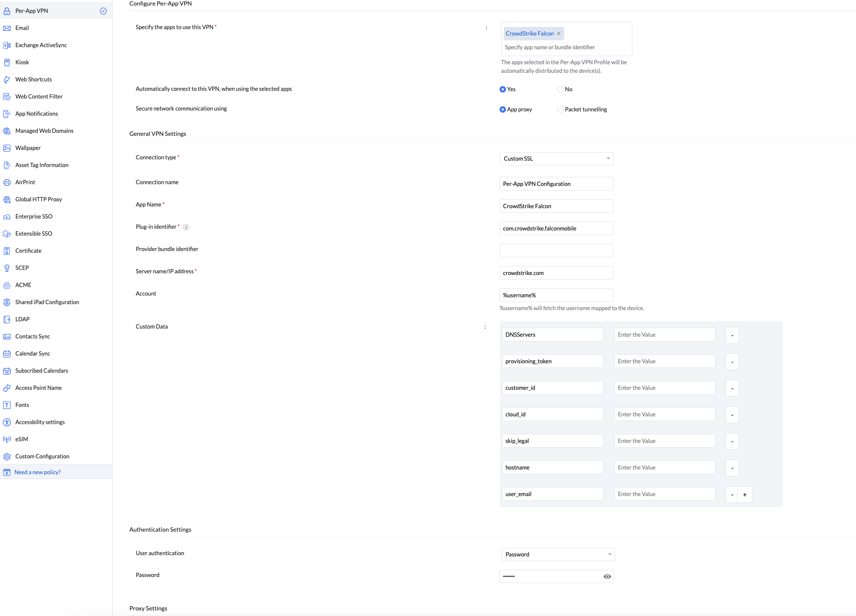Image resolution: width=856 pixels, height=616 pixels.
Task: Select Packet tunnelling radio option
Action: click(x=560, y=110)
